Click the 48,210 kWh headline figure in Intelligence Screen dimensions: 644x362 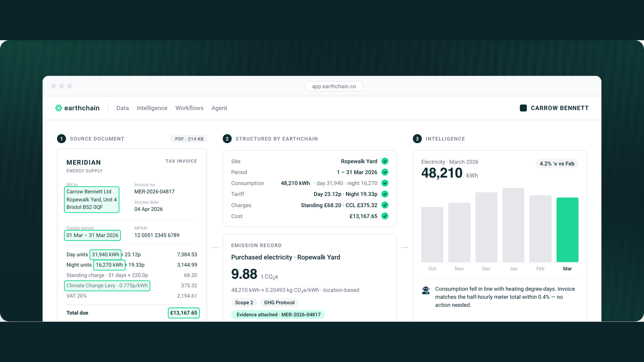click(x=450, y=173)
